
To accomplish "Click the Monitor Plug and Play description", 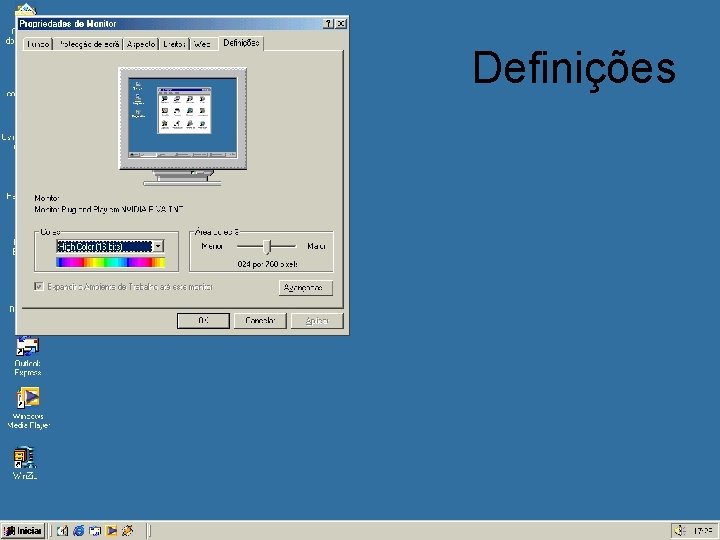I will [109, 209].
